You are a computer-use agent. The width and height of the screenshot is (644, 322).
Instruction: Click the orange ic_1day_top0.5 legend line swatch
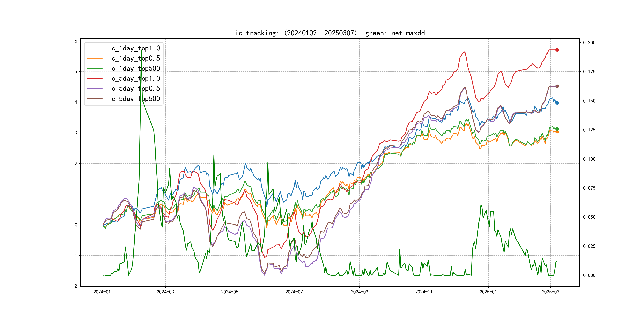pyautogui.click(x=94, y=58)
